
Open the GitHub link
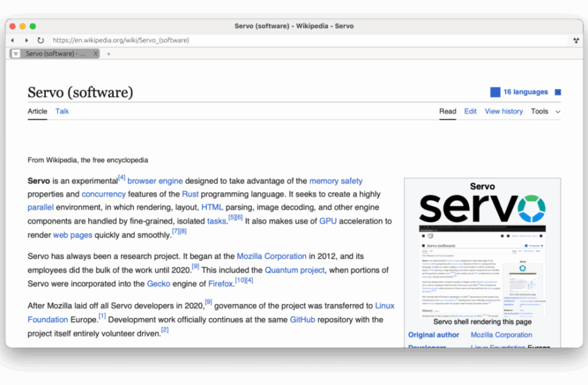302,319
